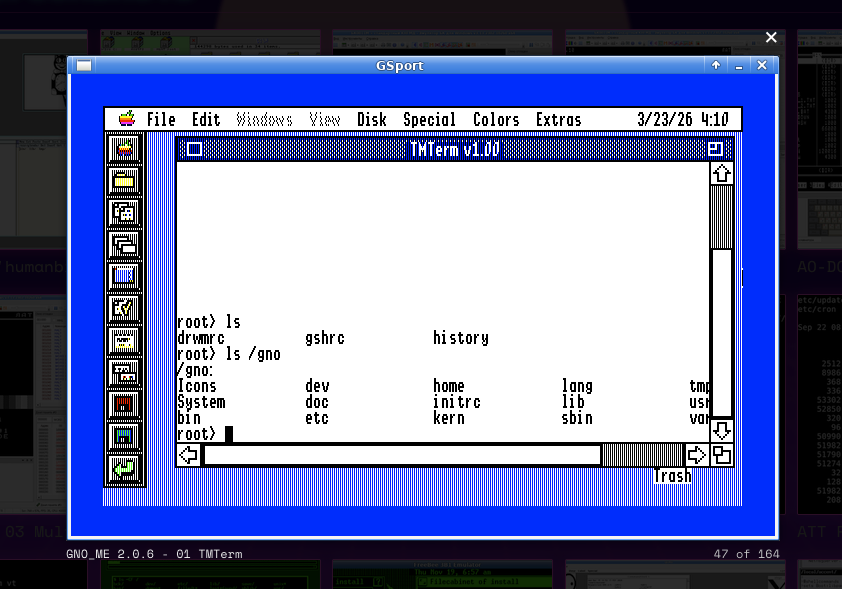Click the '47 of 164' image counter
This screenshot has width=842, height=589.
(x=746, y=554)
